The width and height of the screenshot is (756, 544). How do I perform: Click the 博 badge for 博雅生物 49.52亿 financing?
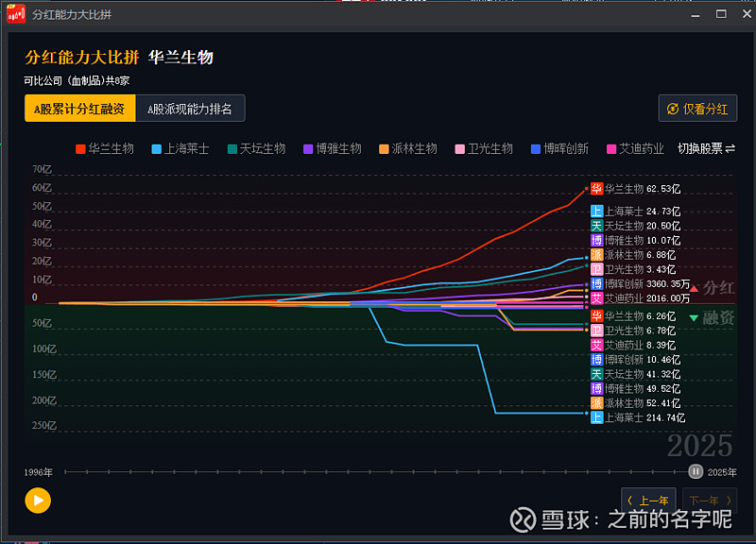[x=597, y=388]
